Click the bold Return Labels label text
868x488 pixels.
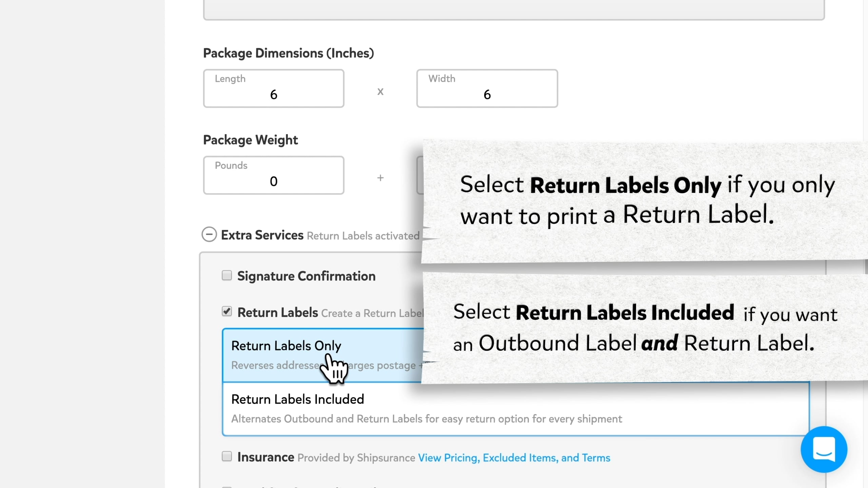[278, 312]
